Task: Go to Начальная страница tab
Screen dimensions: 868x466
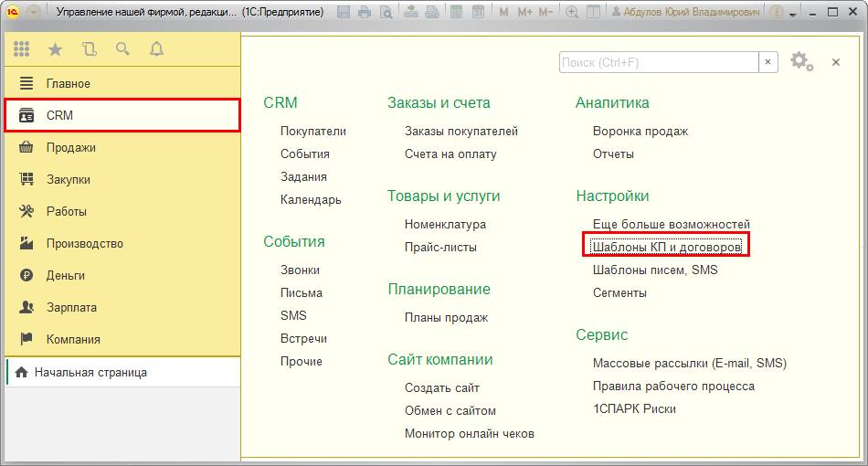Action: pos(122,373)
